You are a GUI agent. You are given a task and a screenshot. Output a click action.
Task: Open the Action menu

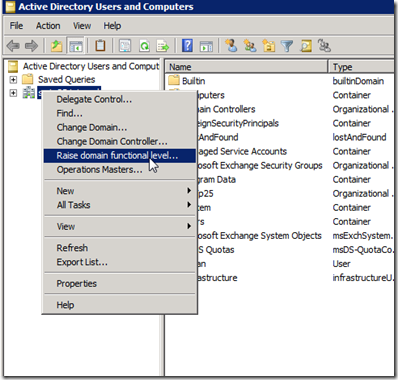48,26
